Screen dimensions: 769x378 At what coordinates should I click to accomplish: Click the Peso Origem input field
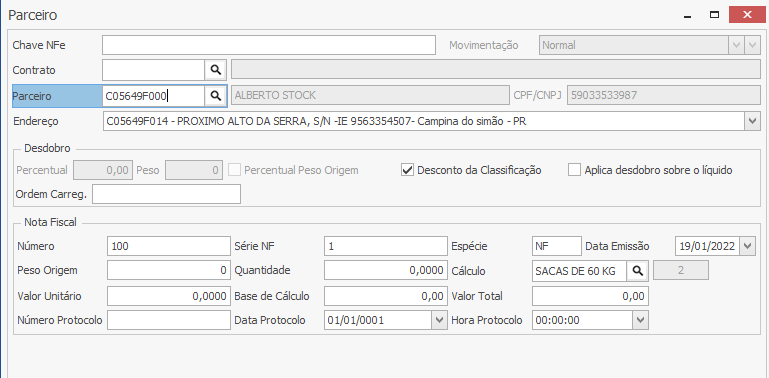[169, 270]
